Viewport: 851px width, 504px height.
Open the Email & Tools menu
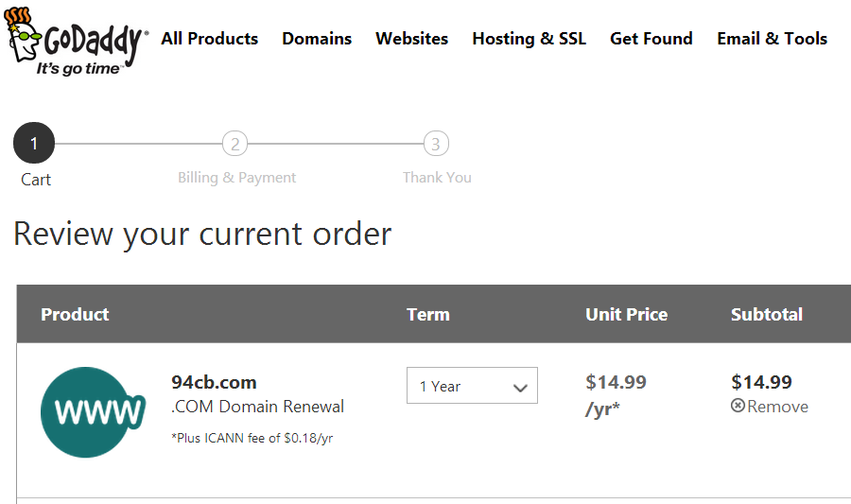tap(772, 39)
